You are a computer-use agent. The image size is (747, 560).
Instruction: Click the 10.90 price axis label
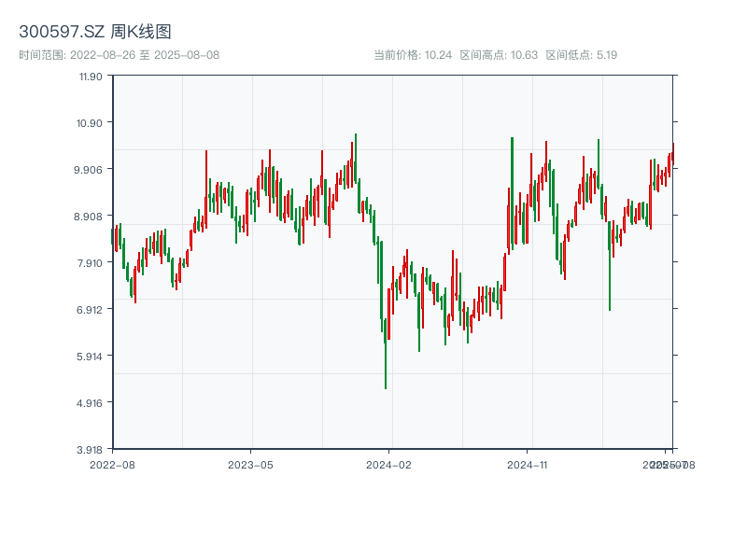(91, 123)
